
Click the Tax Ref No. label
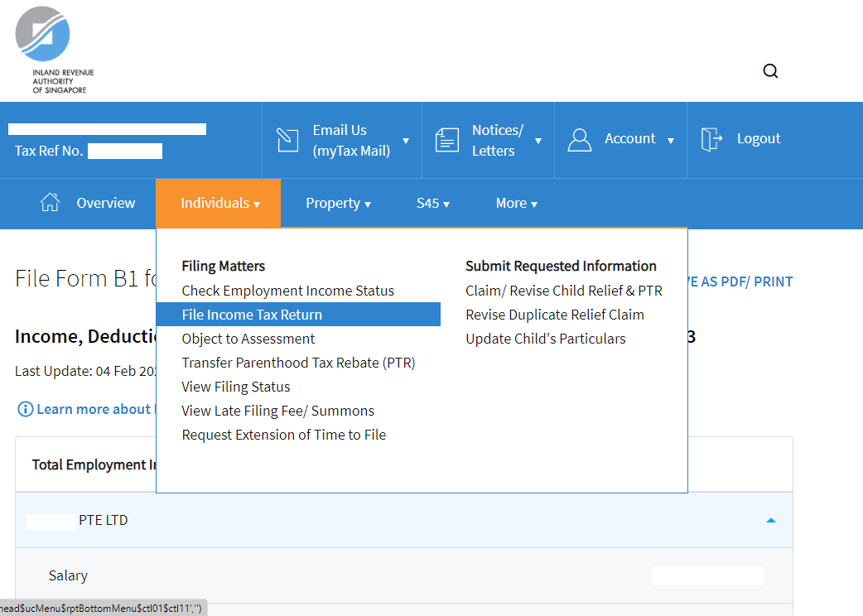point(49,152)
